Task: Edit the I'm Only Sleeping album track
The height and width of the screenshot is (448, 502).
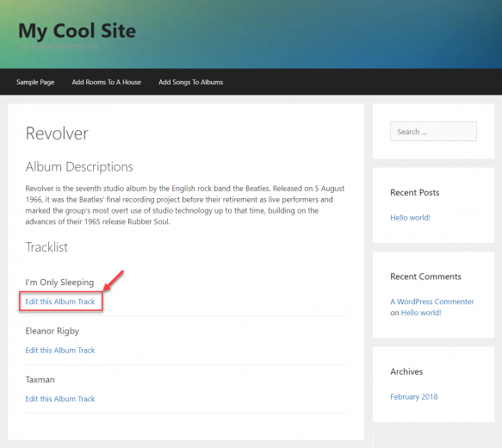Action: tap(60, 302)
